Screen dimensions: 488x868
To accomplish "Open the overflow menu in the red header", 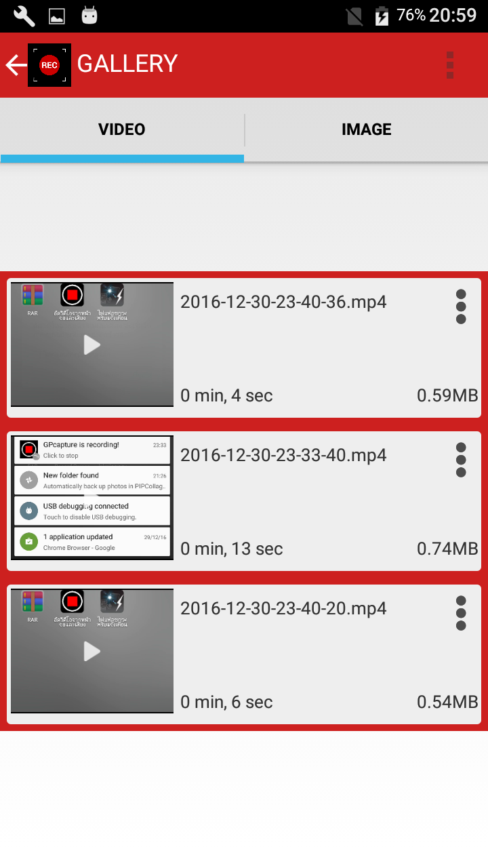I will (450, 65).
